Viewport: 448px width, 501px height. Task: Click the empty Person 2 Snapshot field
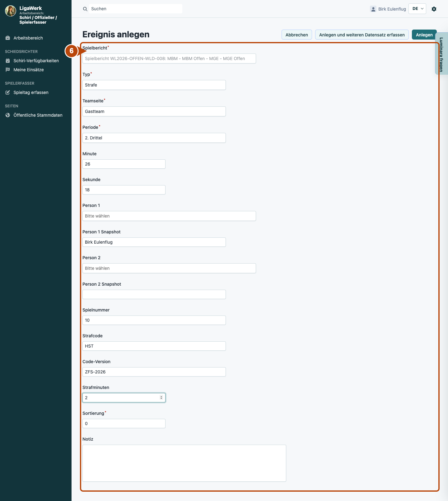[x=154, y=294]
